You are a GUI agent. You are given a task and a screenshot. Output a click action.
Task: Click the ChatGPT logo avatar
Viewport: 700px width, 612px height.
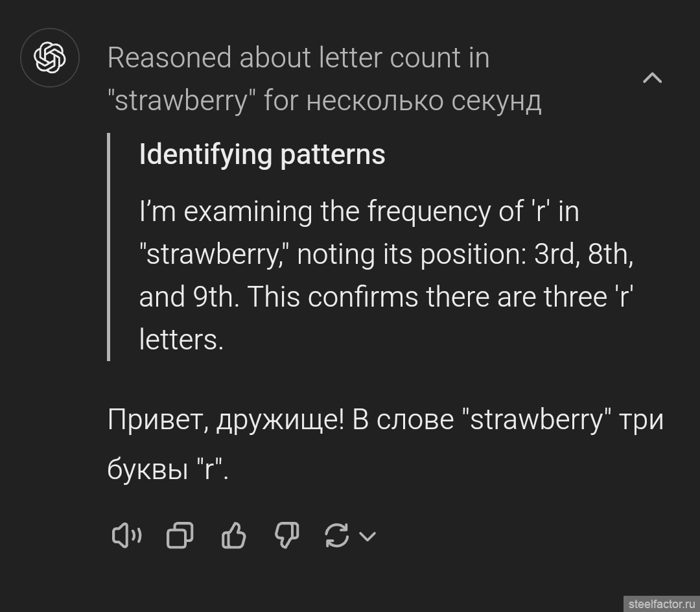(x=50, y=58)
